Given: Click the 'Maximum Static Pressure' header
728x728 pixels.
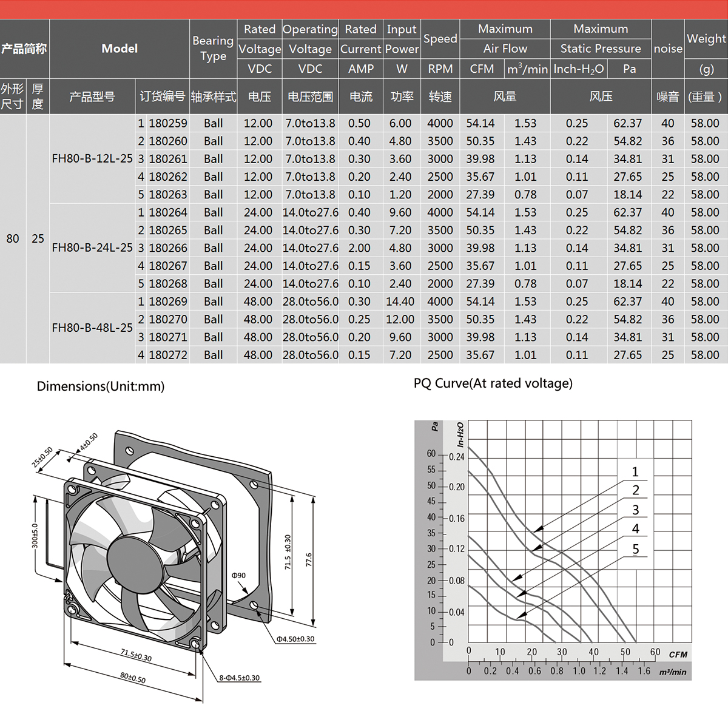Looking at the screenshot, I should point(601,39).
